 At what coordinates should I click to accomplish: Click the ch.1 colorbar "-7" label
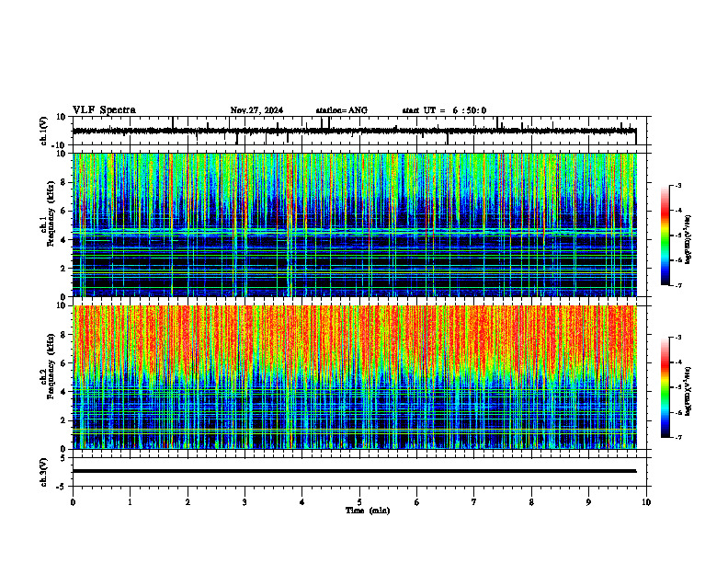click(678, 285)
